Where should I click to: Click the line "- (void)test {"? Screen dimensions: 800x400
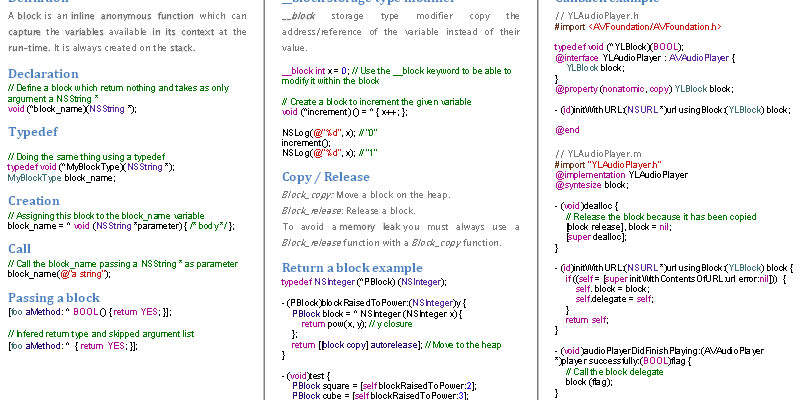point(306,376)
